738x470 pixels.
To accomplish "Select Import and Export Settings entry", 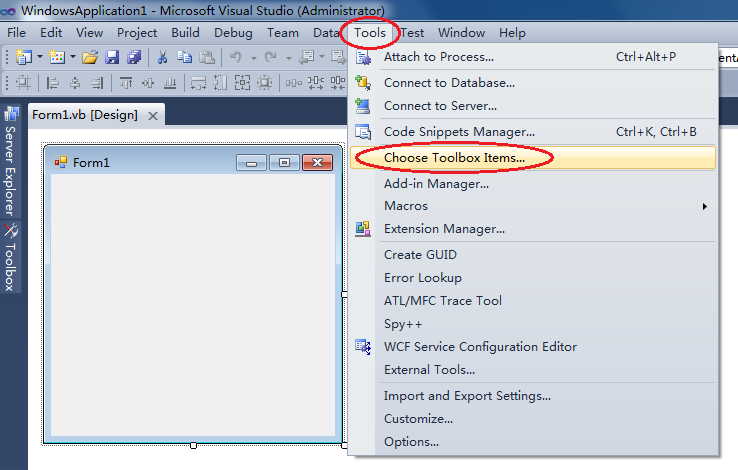I will (x=533, y=396).
